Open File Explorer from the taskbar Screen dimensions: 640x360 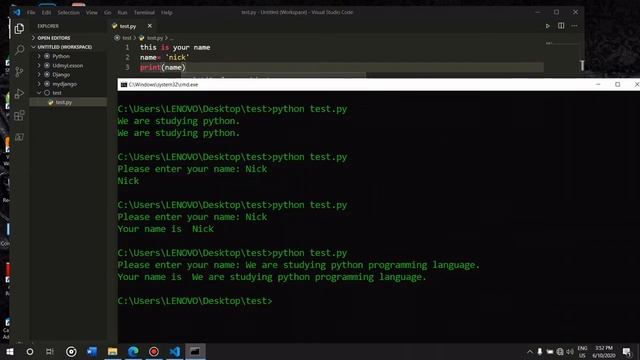[113, 351]
